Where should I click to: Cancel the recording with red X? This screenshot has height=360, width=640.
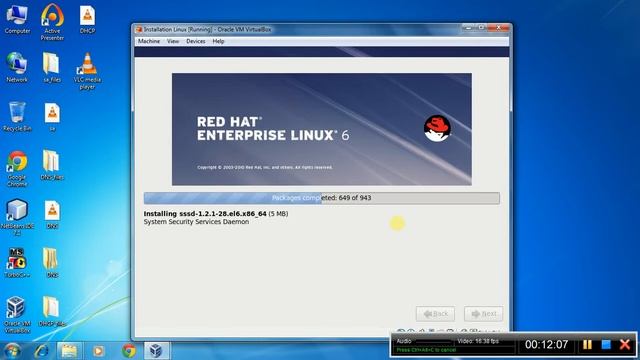tap(625, 344)
